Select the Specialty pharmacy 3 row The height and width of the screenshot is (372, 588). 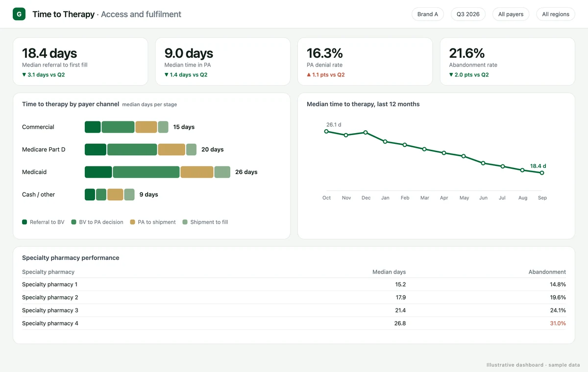point(294,310)
